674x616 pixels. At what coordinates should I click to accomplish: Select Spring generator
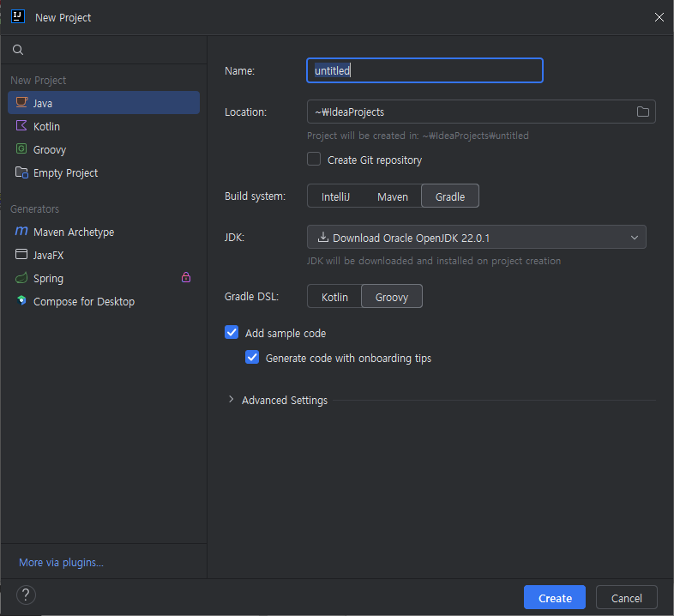pyautogui.click(x=104, y=278)
